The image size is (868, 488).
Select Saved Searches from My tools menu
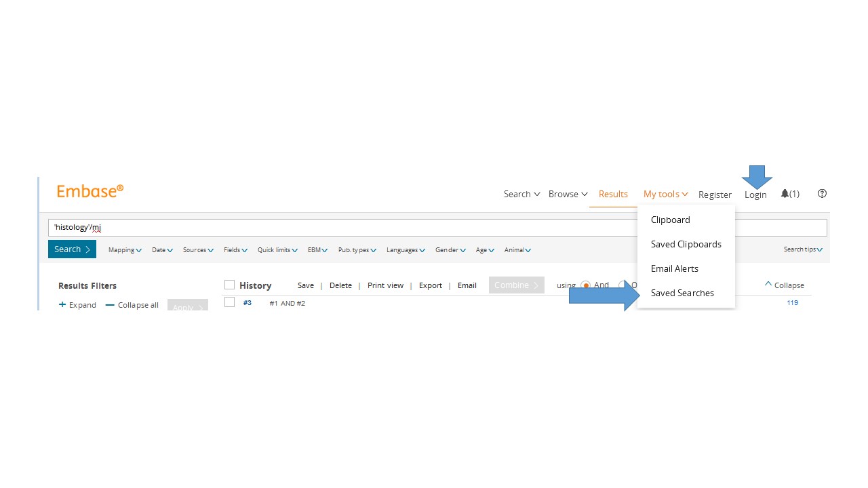pos(682,293)
